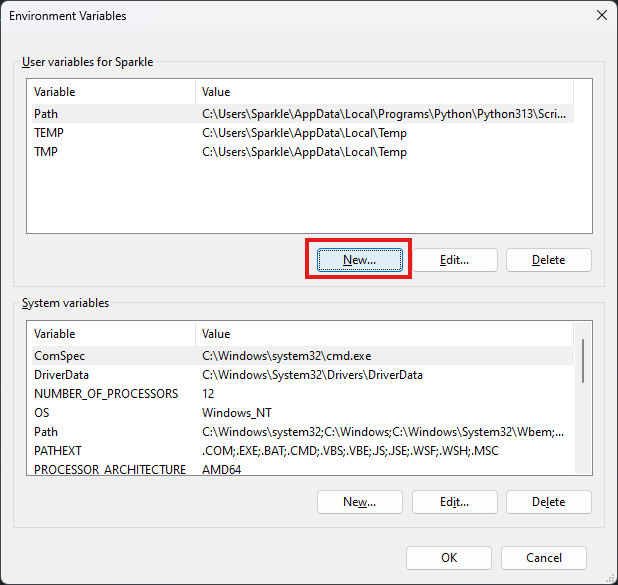
Task: Click New button under User variables
Action: [x=359, y=259]
